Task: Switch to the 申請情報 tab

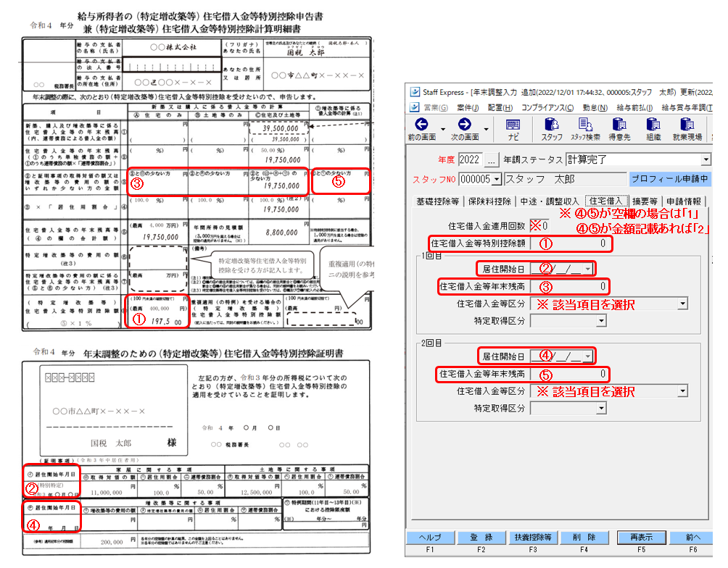Action: (x=684, y=201)
